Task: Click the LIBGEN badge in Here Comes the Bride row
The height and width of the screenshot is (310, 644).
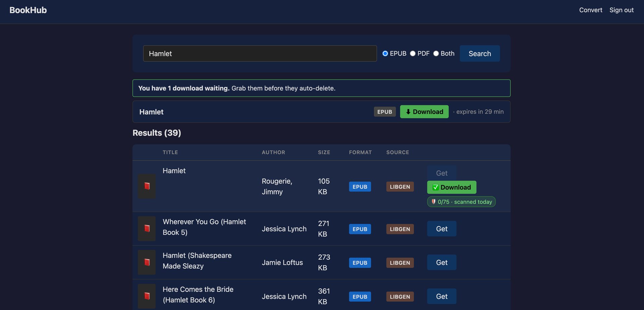Action: click(x=400, y=297)
